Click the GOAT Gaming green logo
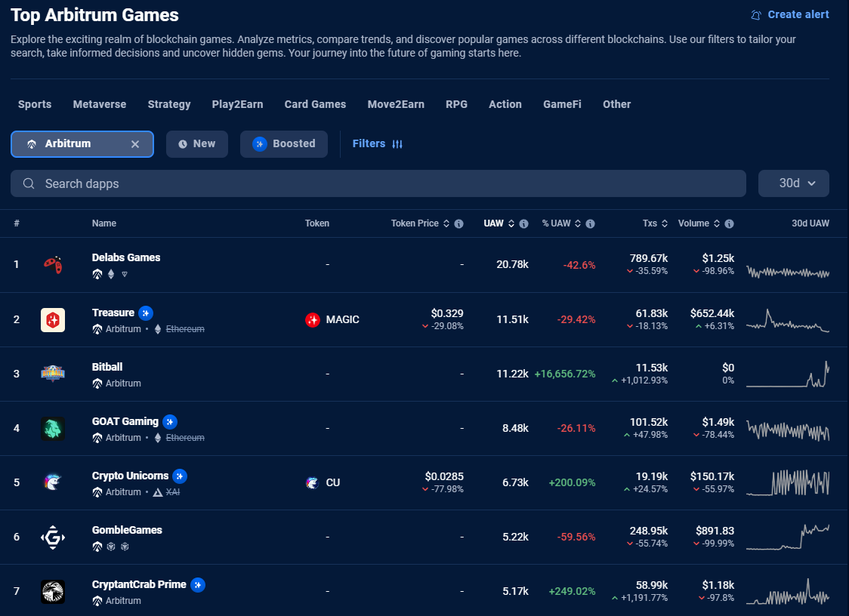The image size is (849, 616). (x=53, y=428)
